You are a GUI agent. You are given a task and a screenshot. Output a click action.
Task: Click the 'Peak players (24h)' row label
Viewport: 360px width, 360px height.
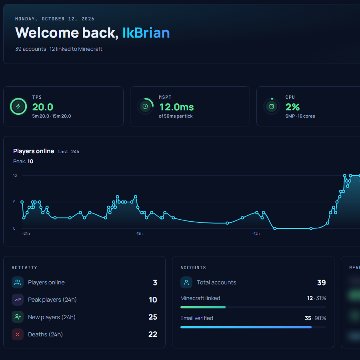(x=52, y=300)
